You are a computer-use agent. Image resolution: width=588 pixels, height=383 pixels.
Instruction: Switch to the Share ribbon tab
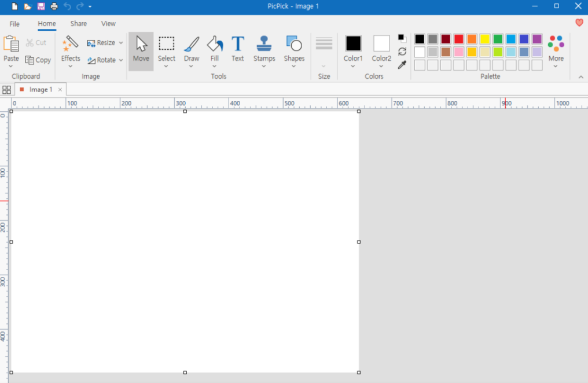[79, 24]
